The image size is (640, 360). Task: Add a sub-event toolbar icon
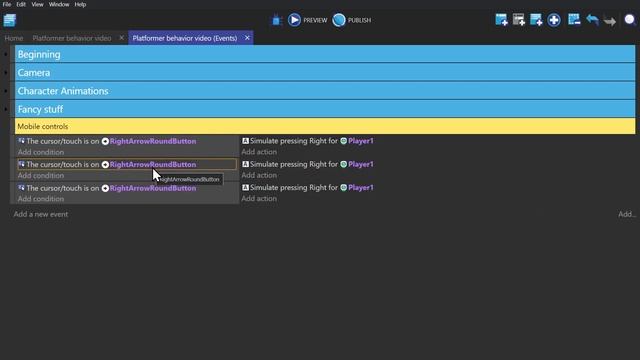519,20
